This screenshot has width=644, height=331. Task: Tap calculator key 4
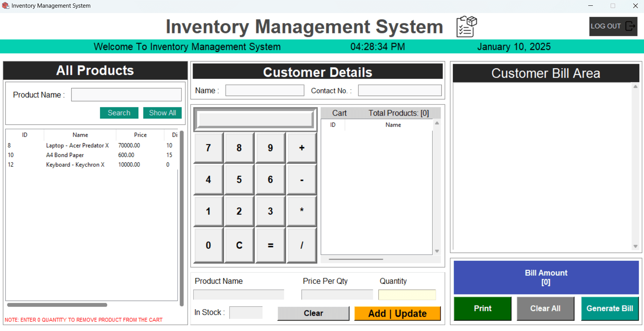[x=208, y=179]
